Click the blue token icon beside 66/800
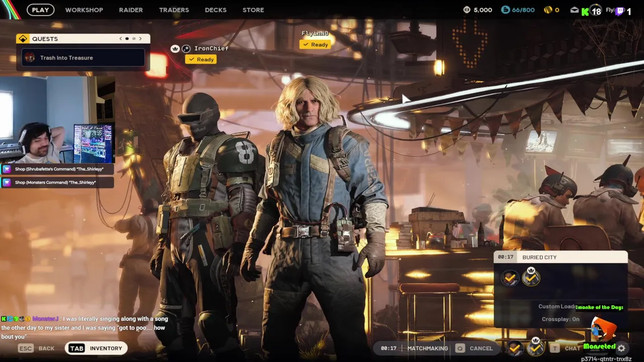Image resolution: width=644 pixels, height=362 pixels. click(x=505, y=10)
